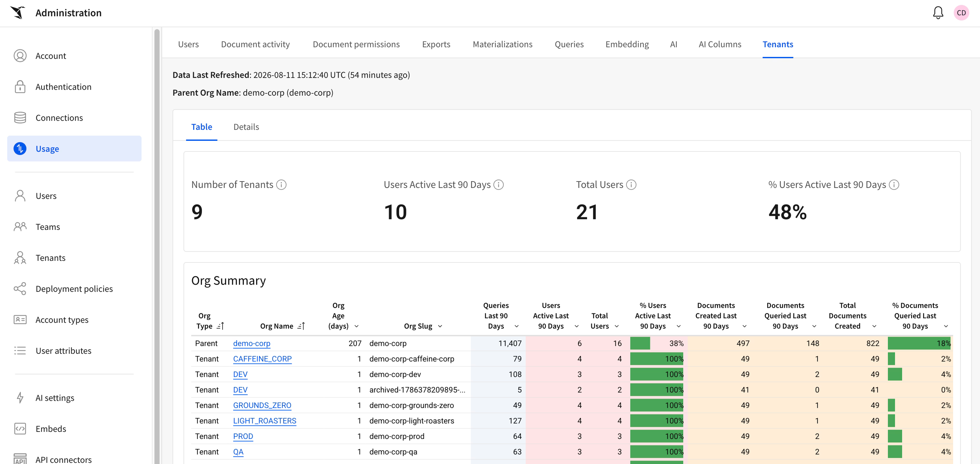Screen dimensions: 980x464
Task: Click the archived-1786378209895 org slug cell
Action: pyautogui.click(x=417, y=390)
